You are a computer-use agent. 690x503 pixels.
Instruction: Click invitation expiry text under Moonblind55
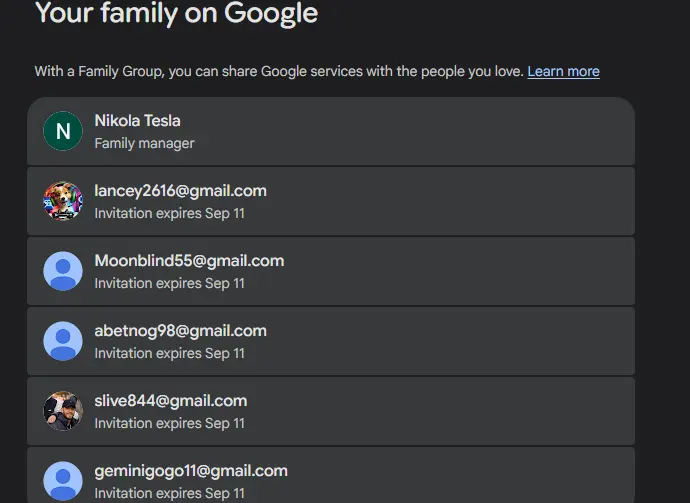pos(169,283)
